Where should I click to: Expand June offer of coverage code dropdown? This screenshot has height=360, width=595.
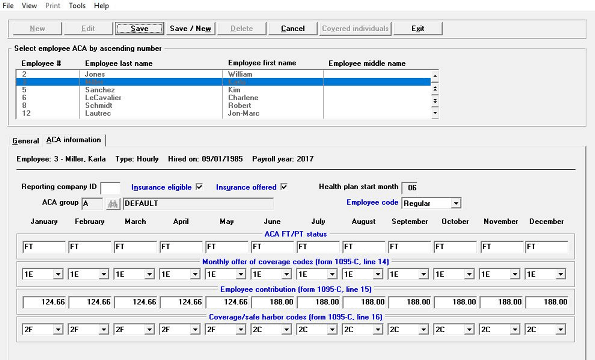pyautogui.click(x=286, y=274)
